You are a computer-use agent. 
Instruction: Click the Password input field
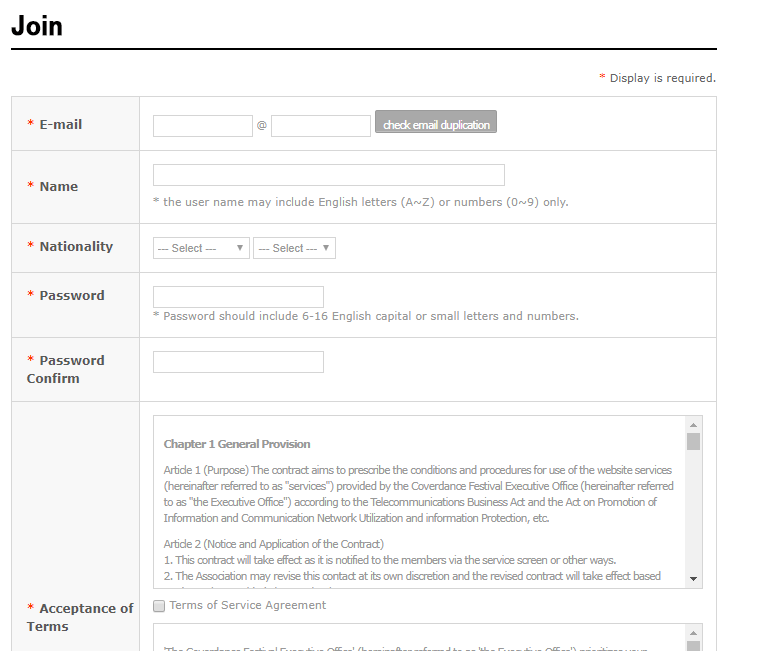tap(238, 297)
